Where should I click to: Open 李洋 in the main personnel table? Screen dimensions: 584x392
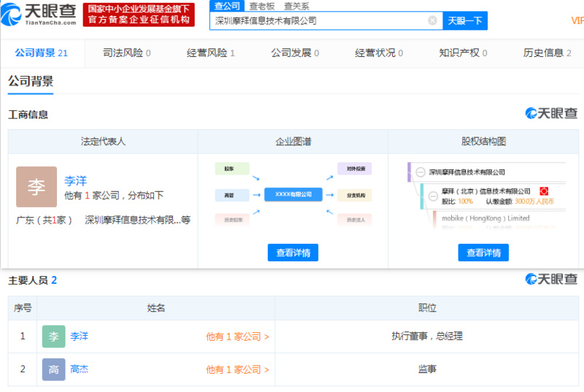click(x=79, y=337)
